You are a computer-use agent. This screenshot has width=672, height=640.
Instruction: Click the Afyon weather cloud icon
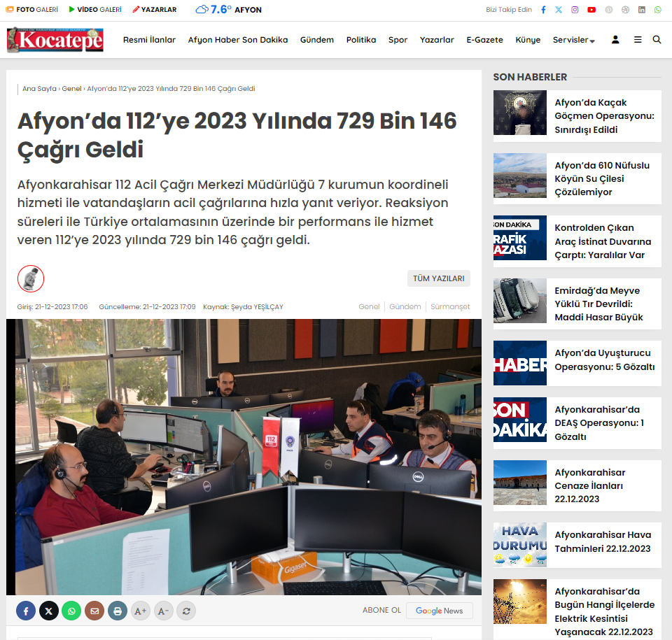pyautogui.click(x=202, y=9)
